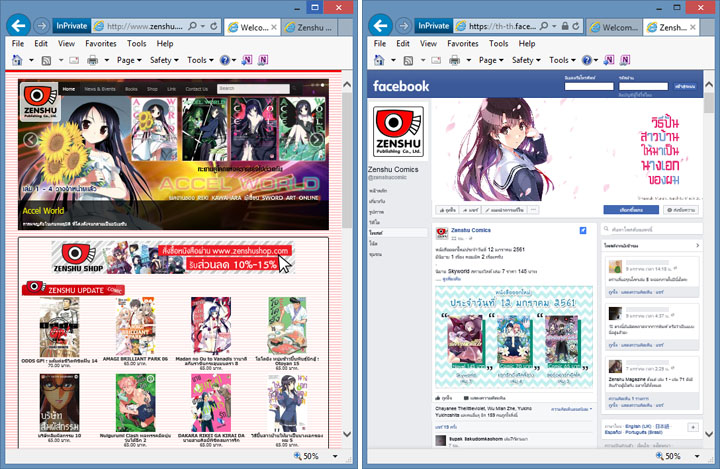Viewport: 720px width, 469px height.
Task: Go forward in the right Facebook window
Action: point(403,26)
